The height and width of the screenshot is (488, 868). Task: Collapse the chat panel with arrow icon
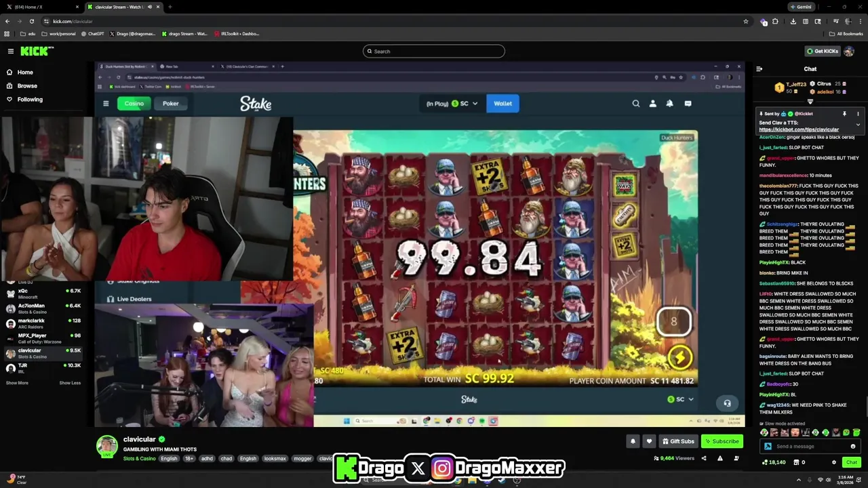point(759,68)
